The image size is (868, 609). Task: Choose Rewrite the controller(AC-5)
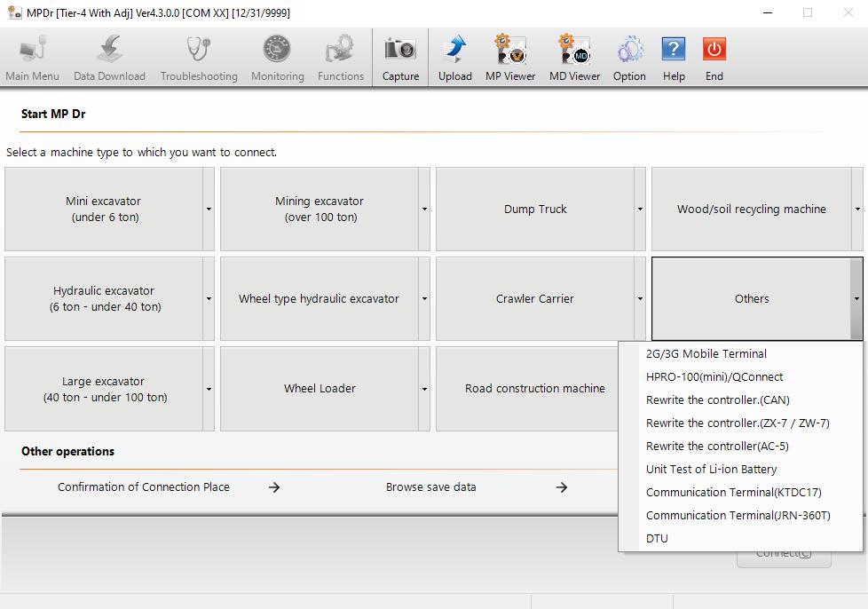pos(740,447)
